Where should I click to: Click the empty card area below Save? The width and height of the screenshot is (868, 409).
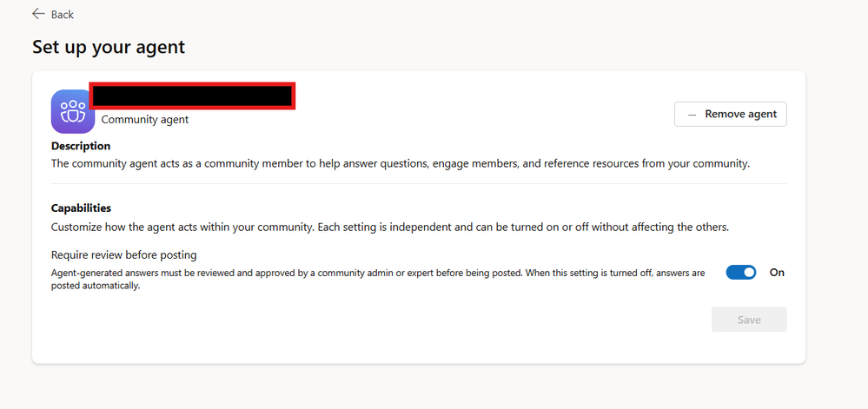(x=419, y=347)
